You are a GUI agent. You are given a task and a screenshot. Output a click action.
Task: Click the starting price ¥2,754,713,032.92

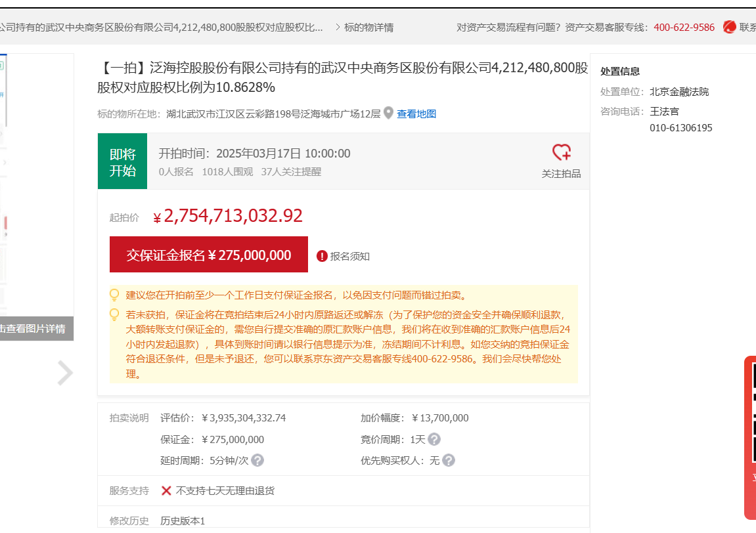coord(227,216)
